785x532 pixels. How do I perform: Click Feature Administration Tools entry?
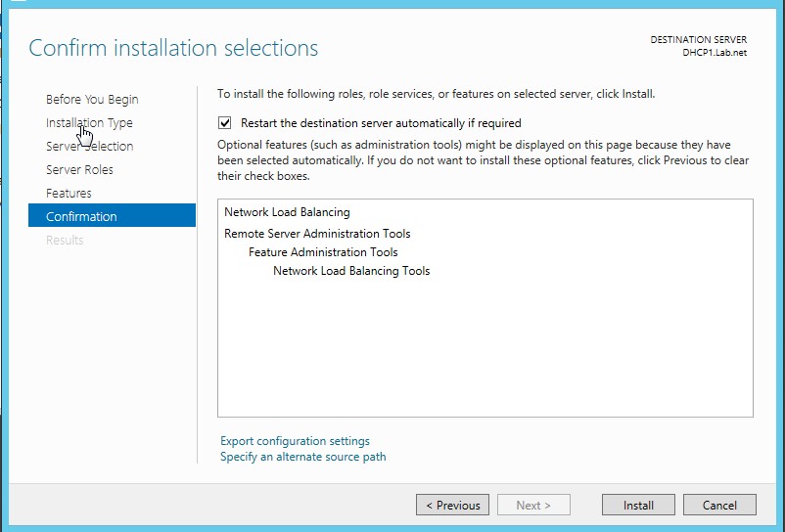pos(323,252)
